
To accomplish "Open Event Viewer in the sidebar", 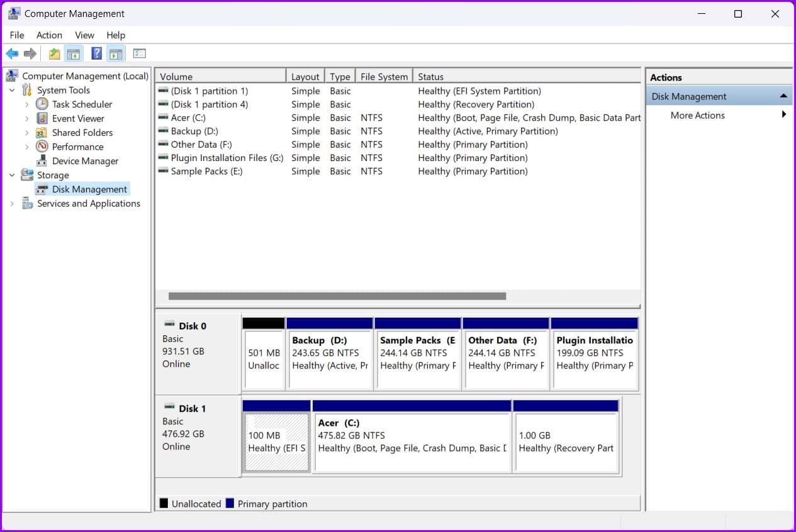I will (x=78, y=118).
